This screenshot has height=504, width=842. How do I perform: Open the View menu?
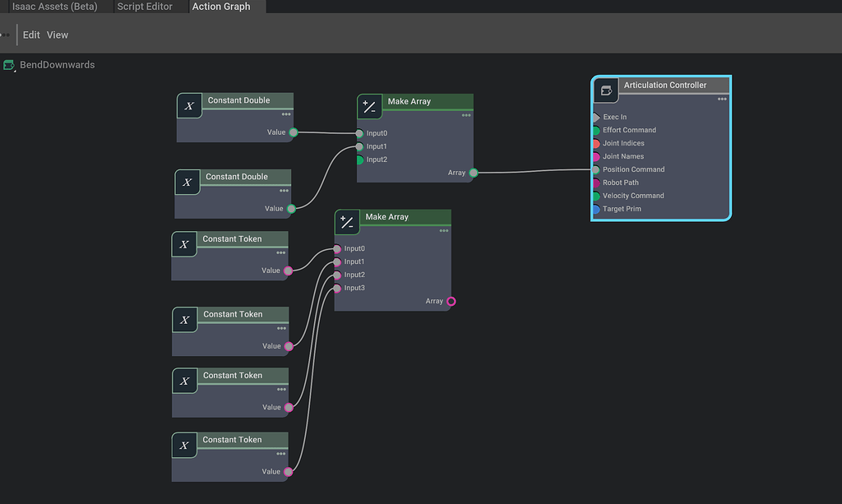57,35
